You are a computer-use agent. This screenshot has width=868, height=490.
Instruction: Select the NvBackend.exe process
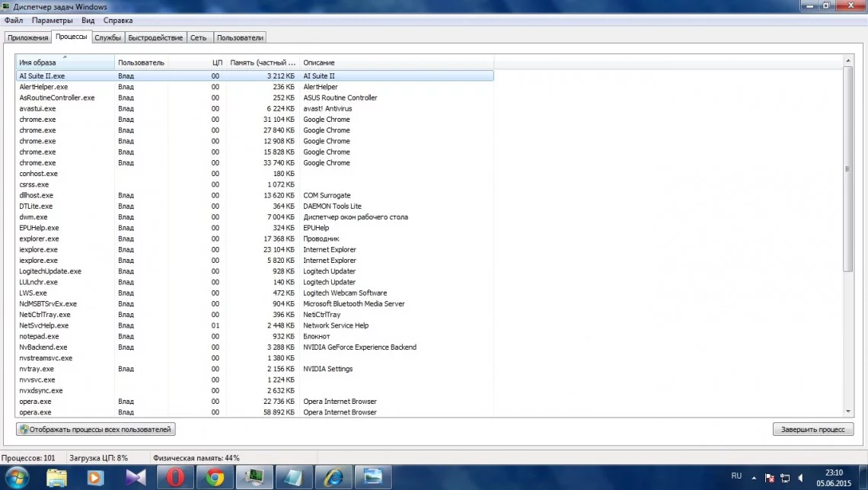click(x=254, y=347)
